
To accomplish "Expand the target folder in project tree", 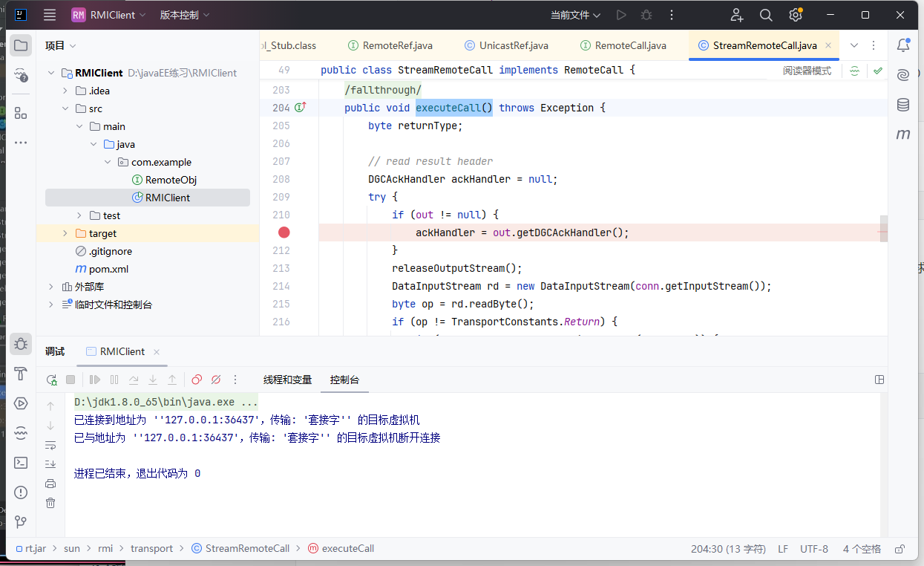I will [65, 233].
